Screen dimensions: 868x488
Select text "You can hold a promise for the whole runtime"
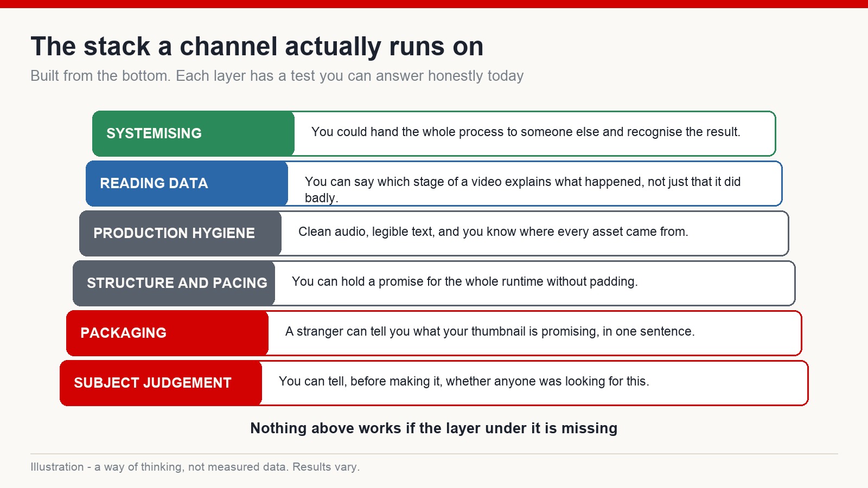click(418, 281)
